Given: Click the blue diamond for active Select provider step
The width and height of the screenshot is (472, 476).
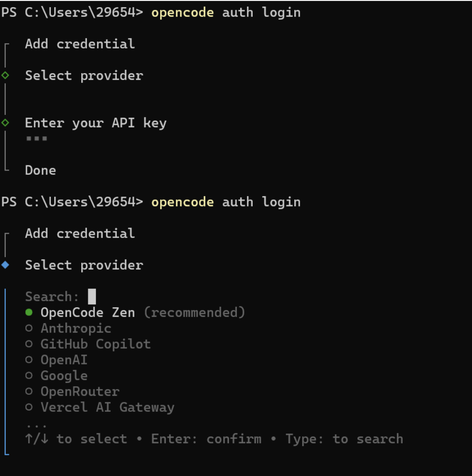Looking at the screenshot, I should point(5,265).
